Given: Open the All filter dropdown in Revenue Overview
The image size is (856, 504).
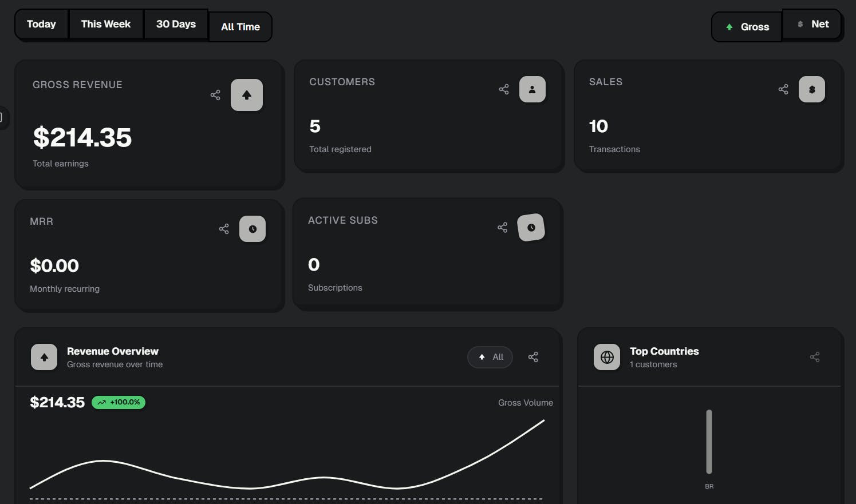Looking at the screenshot, I should [490, 357].
